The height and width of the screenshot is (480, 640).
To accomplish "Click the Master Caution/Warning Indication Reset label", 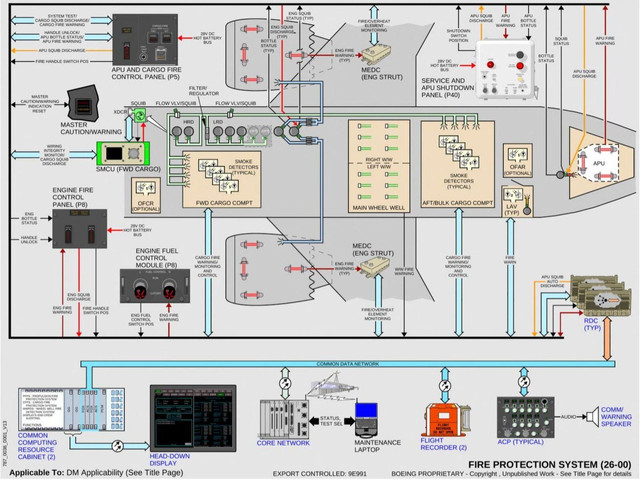I will pos(40,104).
